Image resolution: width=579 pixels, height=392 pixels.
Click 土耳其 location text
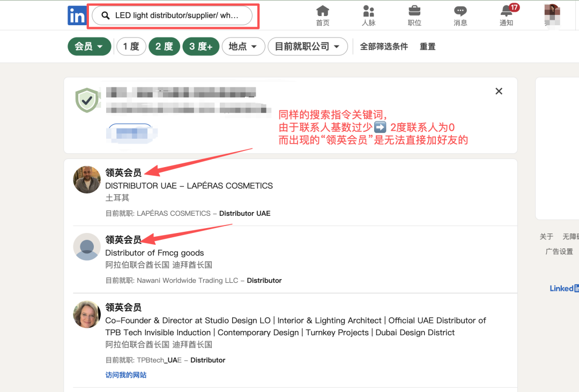117,198
